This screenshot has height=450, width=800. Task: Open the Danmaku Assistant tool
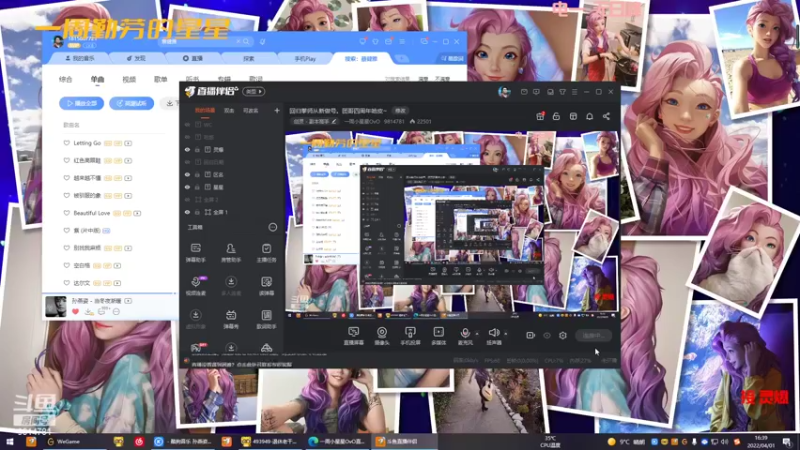click(195, 253)
